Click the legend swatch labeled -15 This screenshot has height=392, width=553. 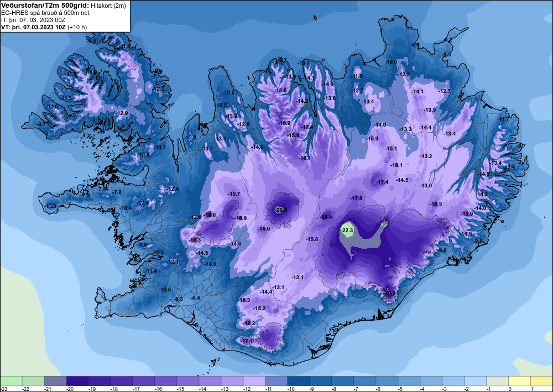pos(188,381)
